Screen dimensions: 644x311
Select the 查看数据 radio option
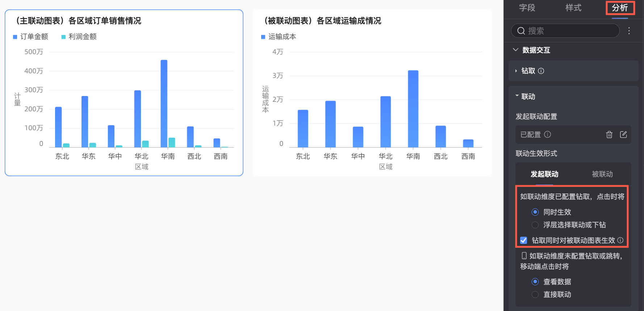pyautogui.click(x=535, y=282)
